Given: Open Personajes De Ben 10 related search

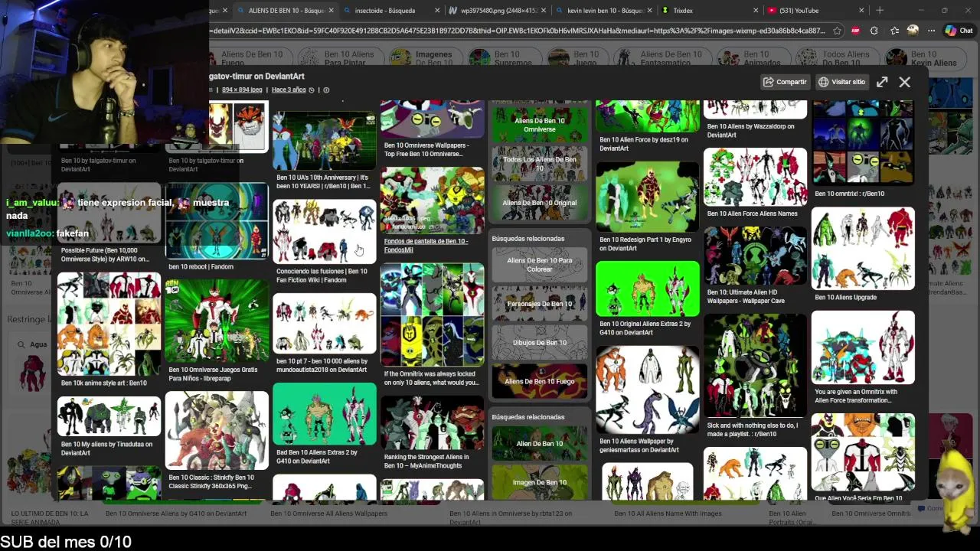Looking at the screenshot, I should click(540, 304).
